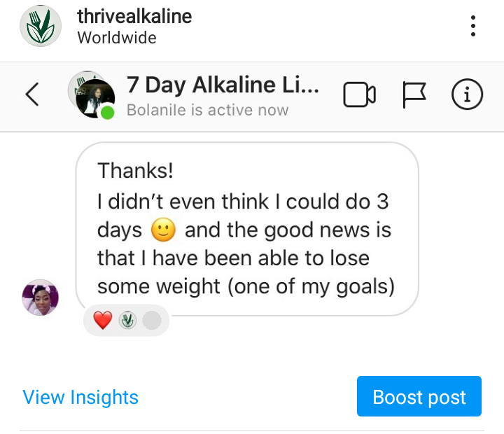This screenshot has height=434, width=504.
Task: Select the Worldwide location label
Action: click(116, 37)
